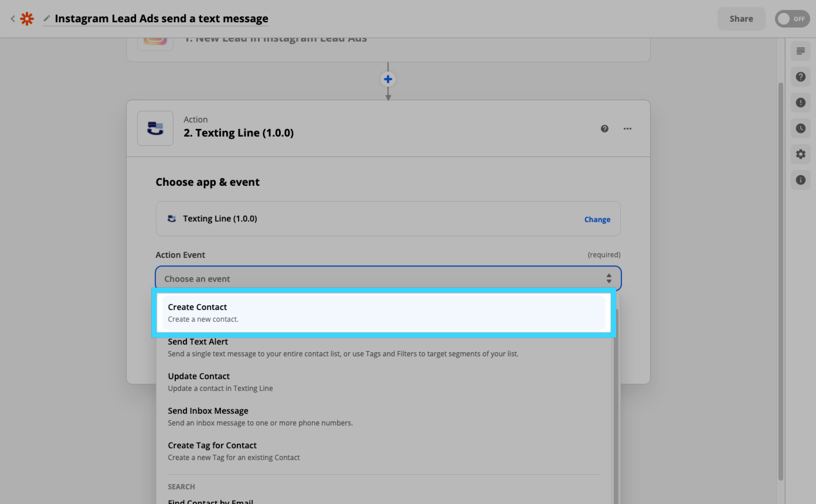The height and width of the screenshot is (504, 816).
Task: Click the pencil edit title icon
Action: (x=47, y=19)
